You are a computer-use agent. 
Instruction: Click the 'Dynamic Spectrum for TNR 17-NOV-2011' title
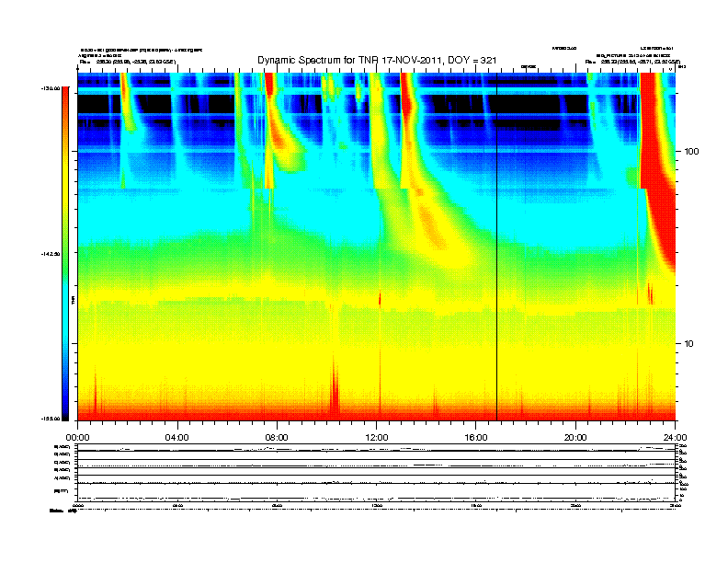pyautogui.click(x=377, y=61)
